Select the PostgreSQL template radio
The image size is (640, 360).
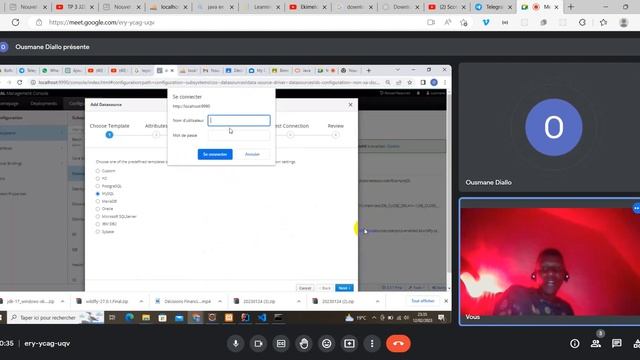pos(98,186)
